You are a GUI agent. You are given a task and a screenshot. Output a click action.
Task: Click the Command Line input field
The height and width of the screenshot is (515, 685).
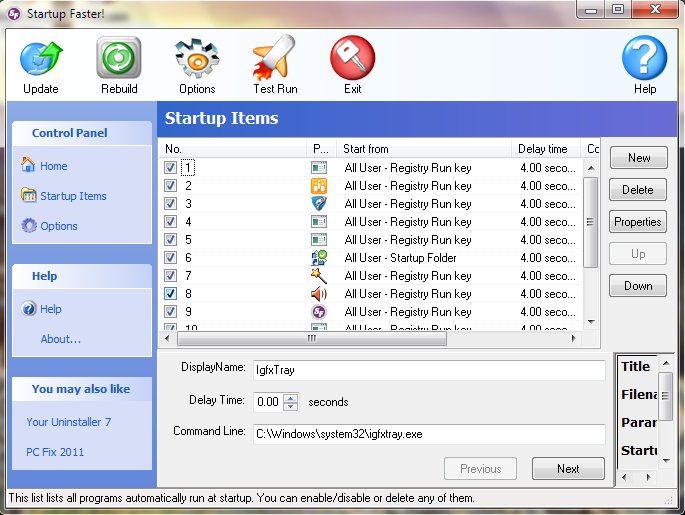click(429, 434)
